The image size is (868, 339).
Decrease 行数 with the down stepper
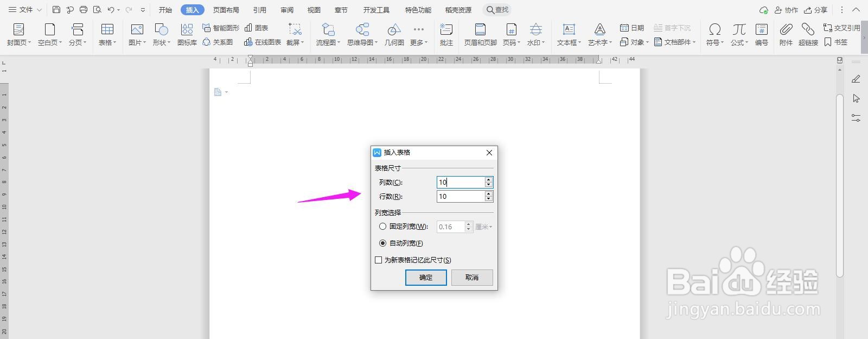coord(489,199)
